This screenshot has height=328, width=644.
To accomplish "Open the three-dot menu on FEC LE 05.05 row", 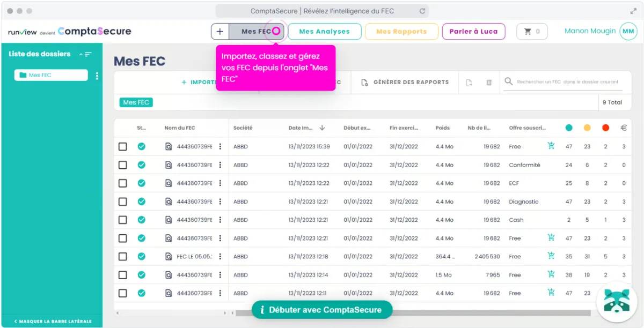I will click(x=220, y=257).
